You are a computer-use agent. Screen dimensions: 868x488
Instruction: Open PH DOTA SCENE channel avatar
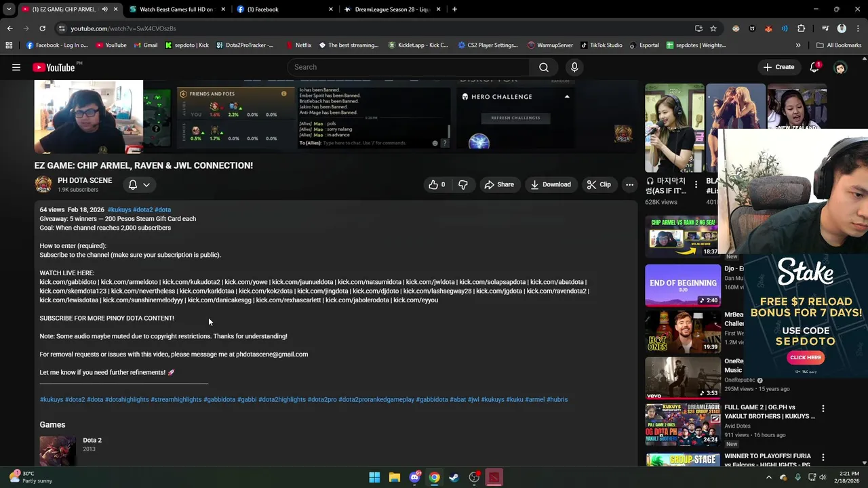click(x=43, y=184)
